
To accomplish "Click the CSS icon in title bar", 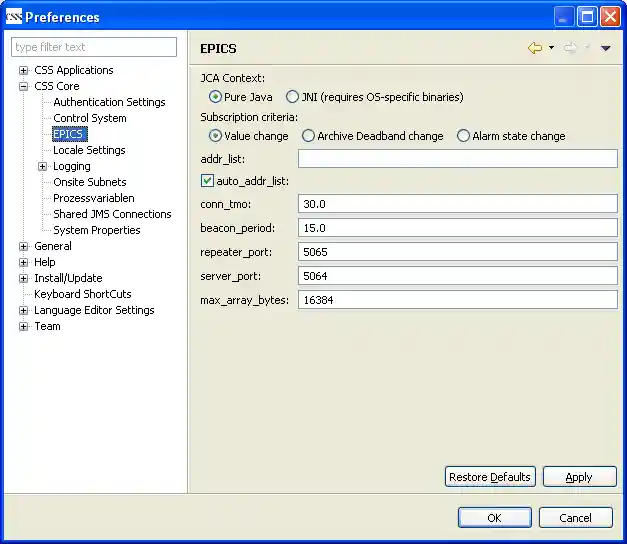I will 13,16.
